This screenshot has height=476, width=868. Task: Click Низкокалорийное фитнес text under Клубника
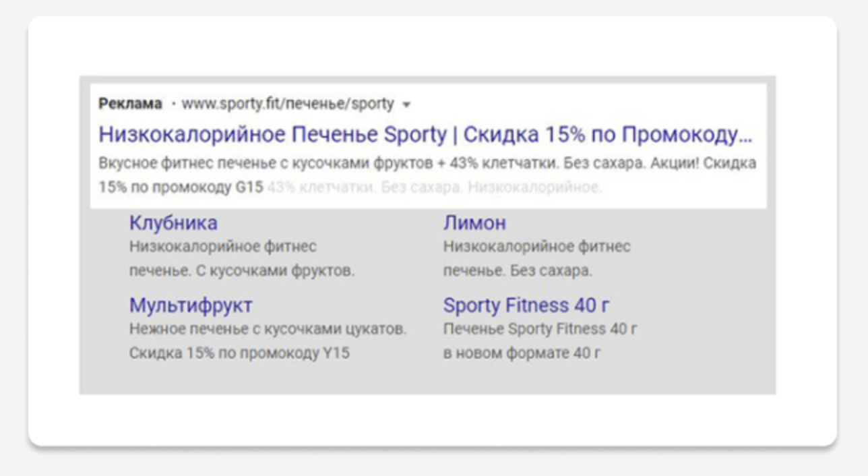click(x=222, y=247)
